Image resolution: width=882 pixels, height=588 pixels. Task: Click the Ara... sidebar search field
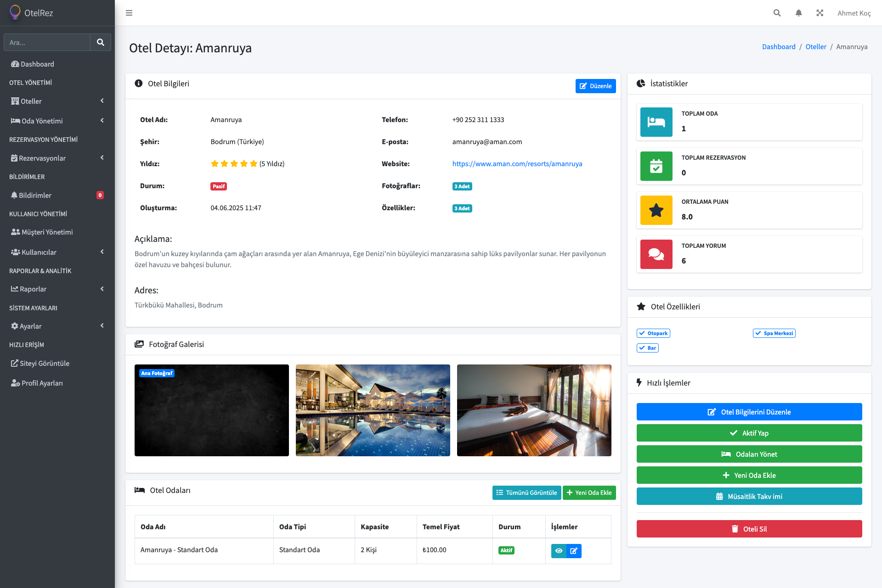point(47,42)
